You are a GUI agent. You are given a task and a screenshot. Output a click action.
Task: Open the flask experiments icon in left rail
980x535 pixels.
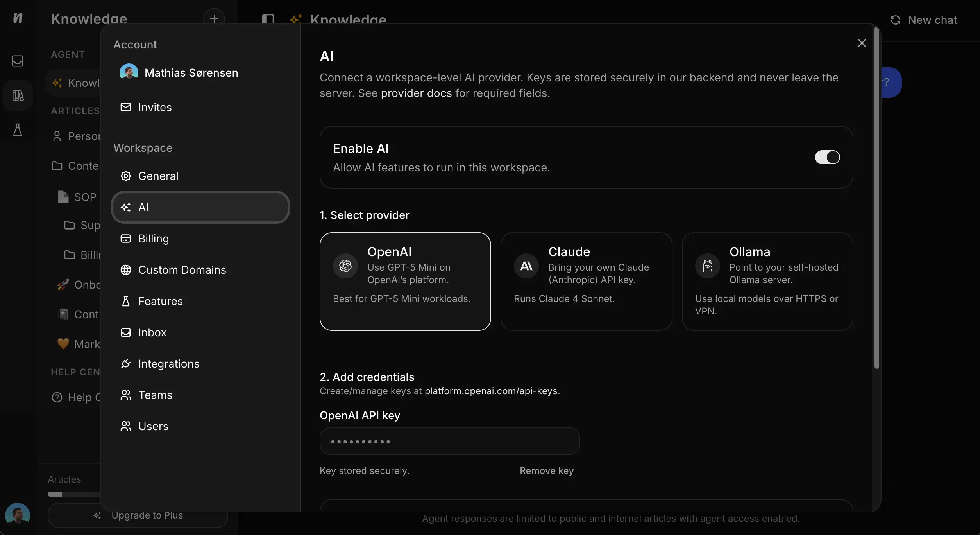[18, 130]
